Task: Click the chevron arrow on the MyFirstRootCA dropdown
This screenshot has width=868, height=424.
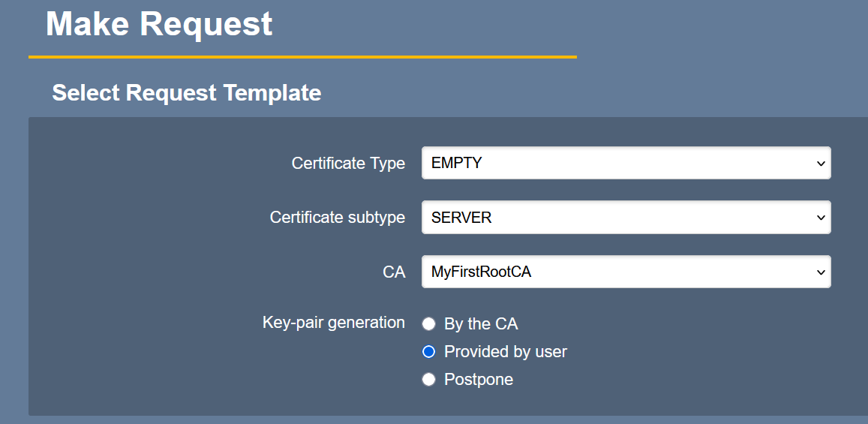Action: click(820, 272)
